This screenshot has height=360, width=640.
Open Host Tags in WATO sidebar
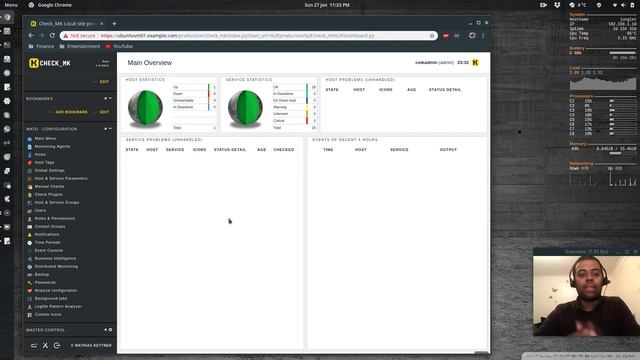point(44,162)
